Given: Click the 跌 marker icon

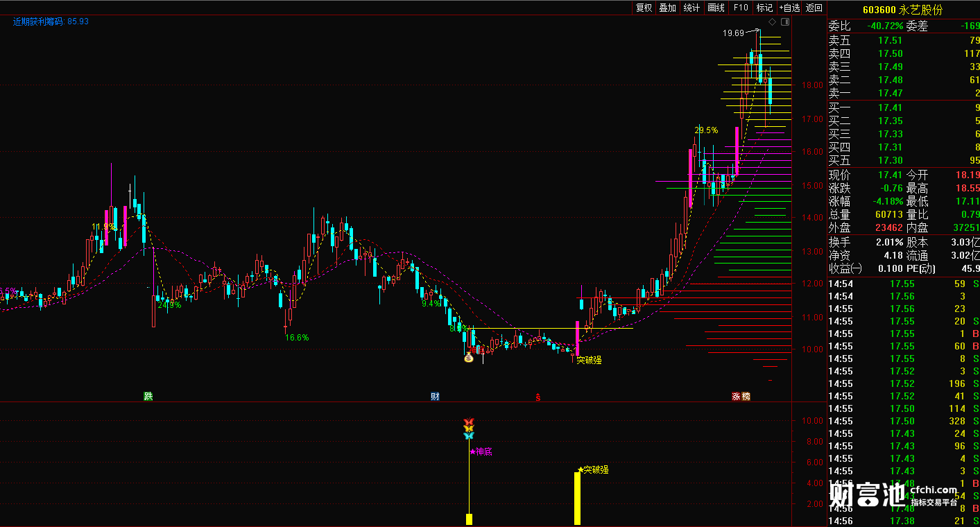Looking at the screenshot, I should pyautogui.click(x=148, y=397).
